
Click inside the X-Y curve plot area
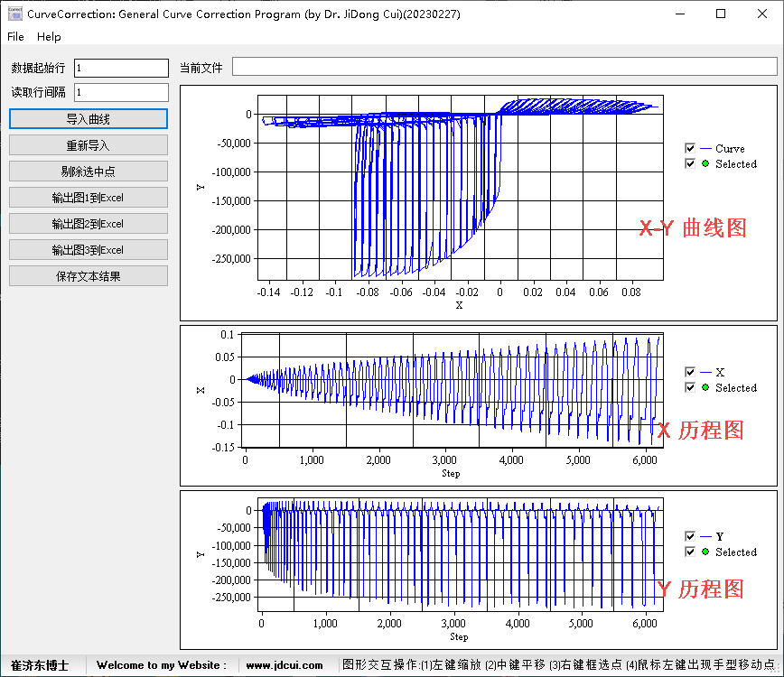tap(461, 188)
